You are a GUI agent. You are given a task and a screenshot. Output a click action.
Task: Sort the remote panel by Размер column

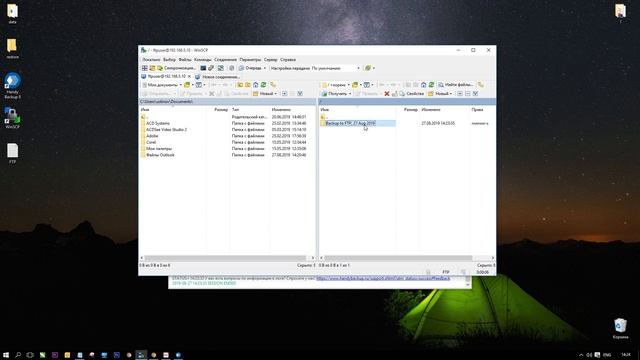pyautogui.click(x=410, y=109)
